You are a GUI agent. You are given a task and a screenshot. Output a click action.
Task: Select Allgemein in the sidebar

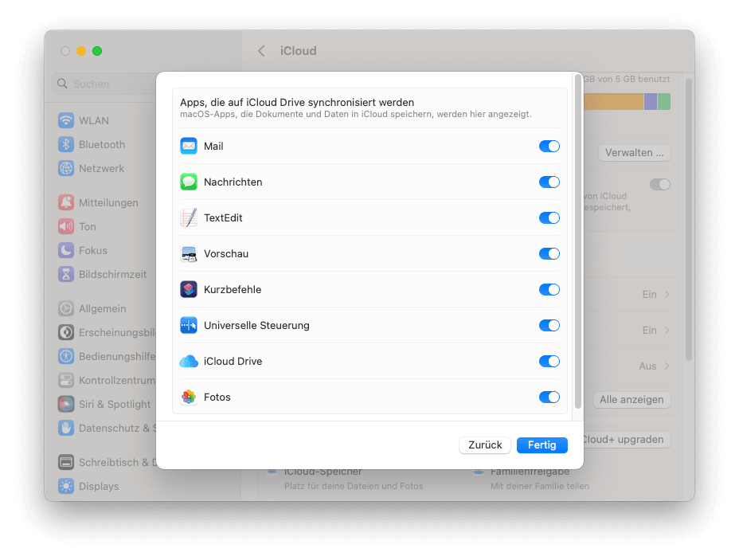102,309
